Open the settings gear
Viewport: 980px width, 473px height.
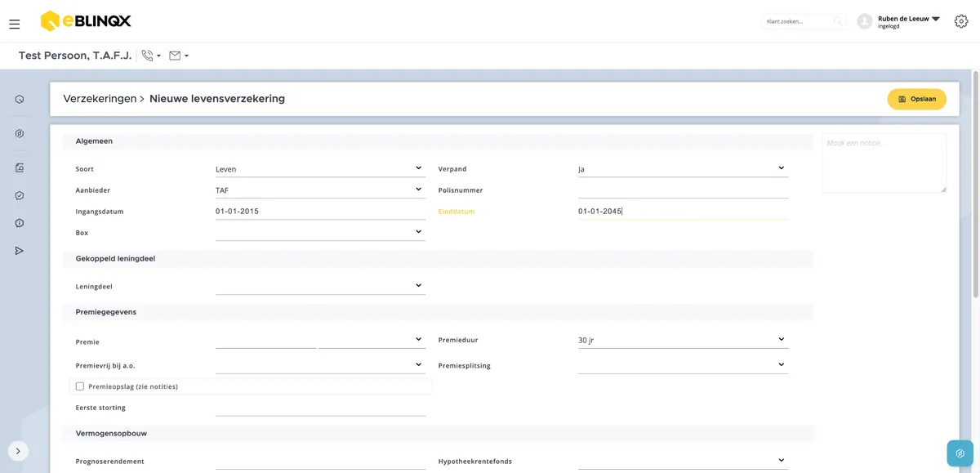pos(961,21)
